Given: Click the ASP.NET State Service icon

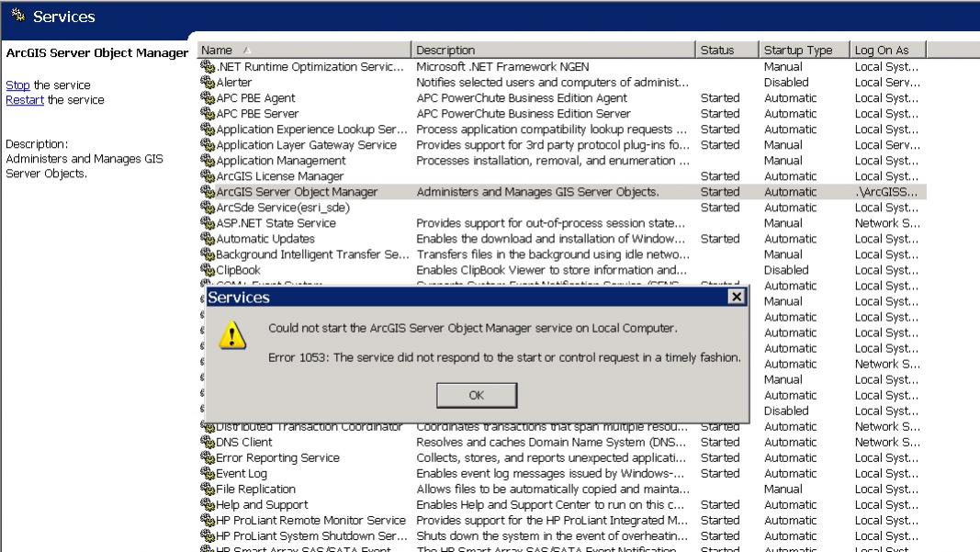Looking at the screenshot, I should (x=208, y=222).
